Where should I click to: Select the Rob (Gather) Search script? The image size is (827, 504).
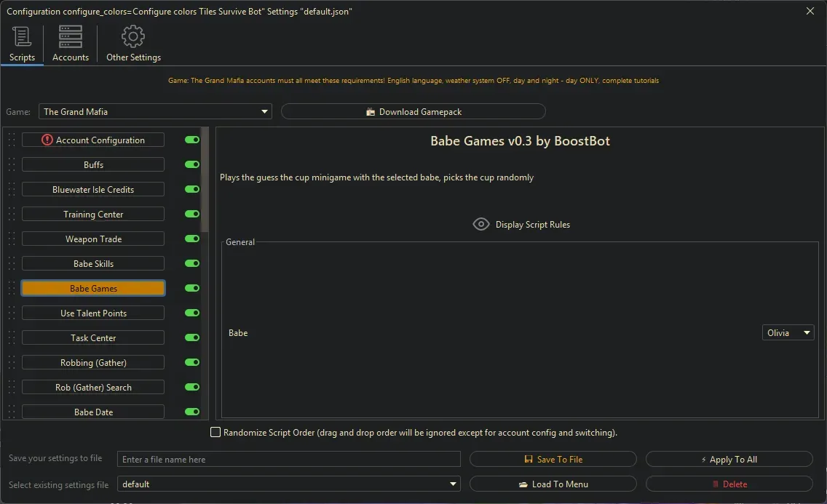pos(93,387)
